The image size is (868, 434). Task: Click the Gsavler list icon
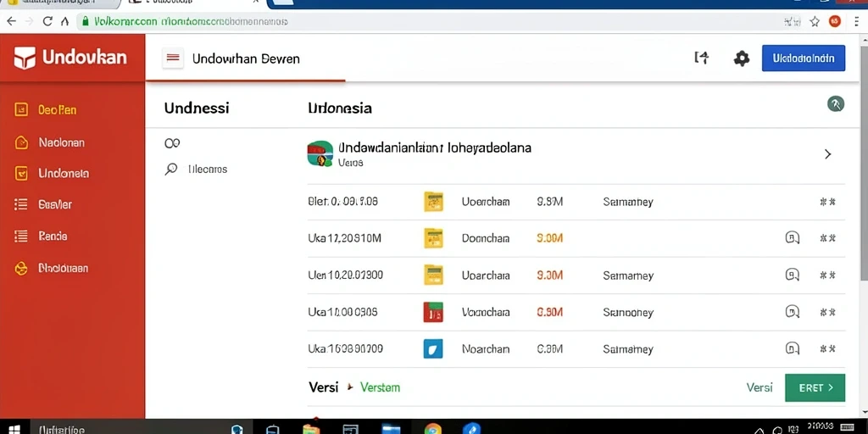click(x=20, y=204)
